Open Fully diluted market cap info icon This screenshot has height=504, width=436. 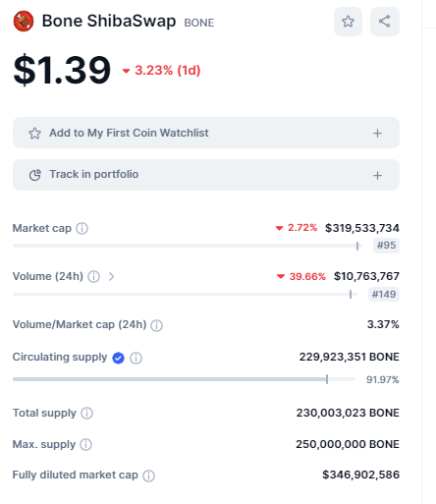(148, 476)
